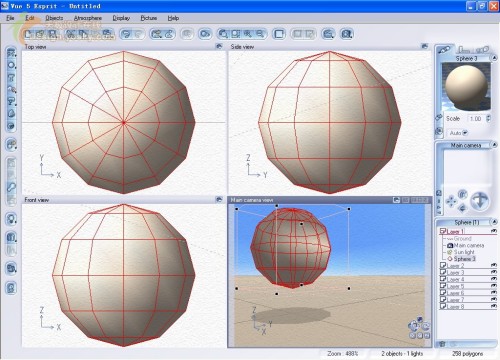
Task: Click the trash icon below layers list
Action: tap(442, 344)
